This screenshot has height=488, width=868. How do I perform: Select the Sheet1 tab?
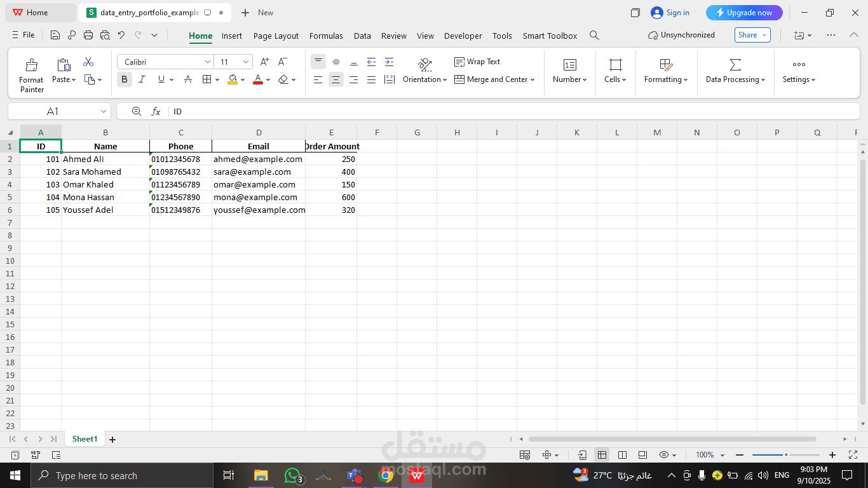tap(85, 439)
